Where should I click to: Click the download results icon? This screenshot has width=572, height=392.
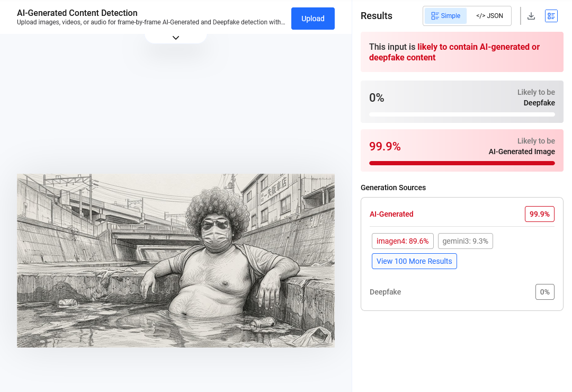tap(531, 16)
